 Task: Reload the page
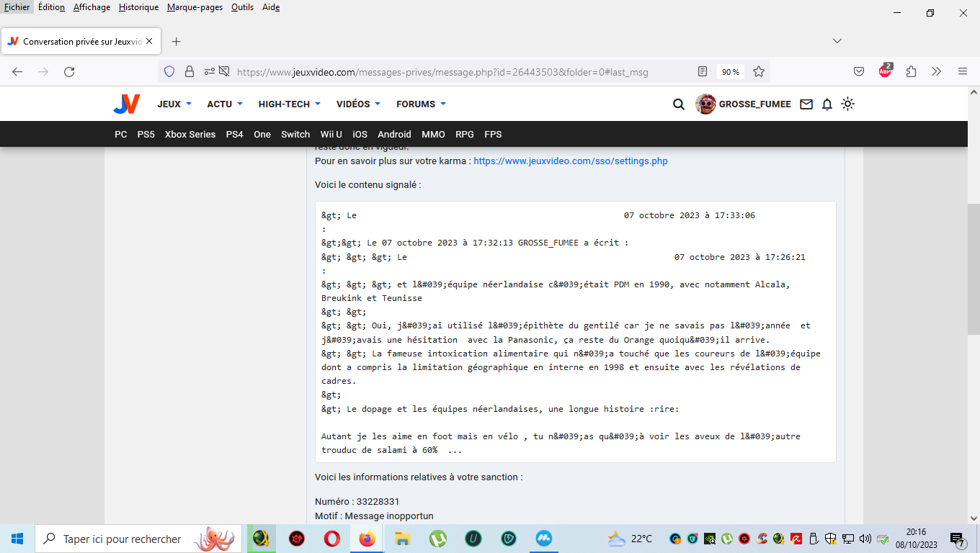click(69, 72)
